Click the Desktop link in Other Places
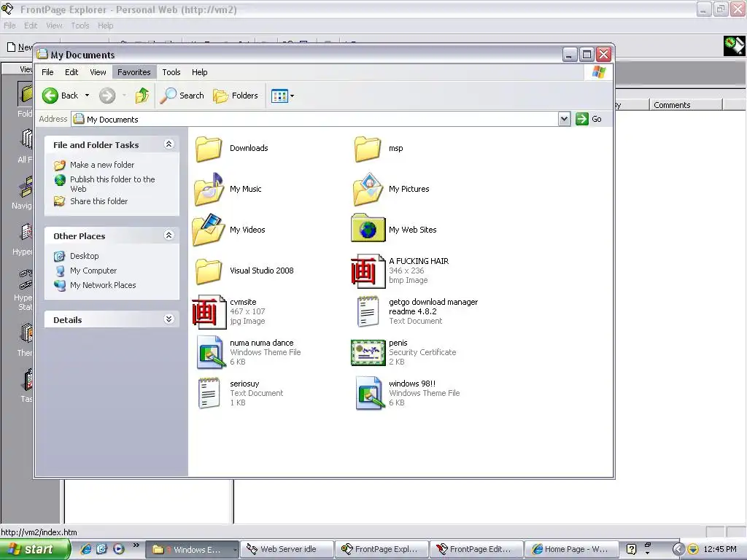Viewport: 747px width, 560px height. [x=85, y=256]
